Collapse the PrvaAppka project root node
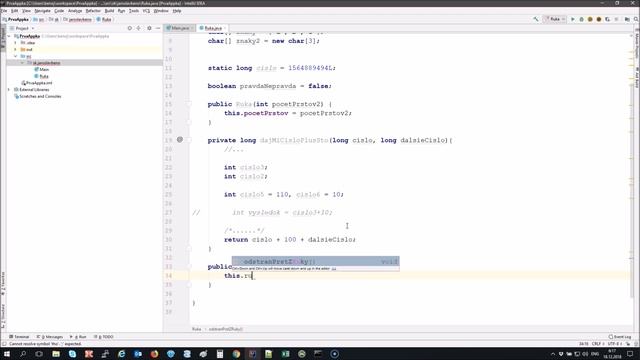Image resolution: width=640 pixels, height=360 pixels. (9, 36)
